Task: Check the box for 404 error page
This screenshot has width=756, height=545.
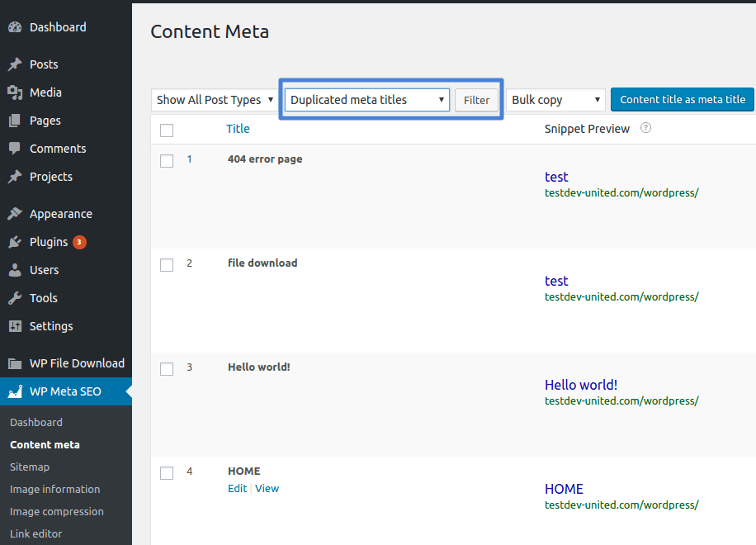Action: (x=167, y=161)
